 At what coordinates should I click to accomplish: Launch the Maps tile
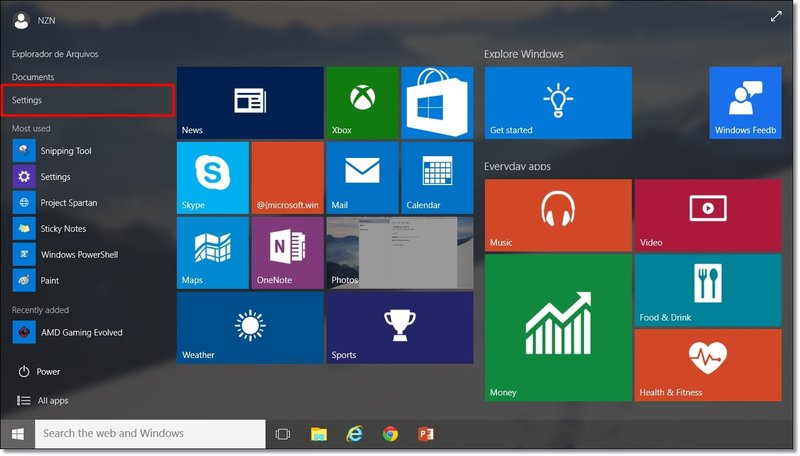(213, 252)
